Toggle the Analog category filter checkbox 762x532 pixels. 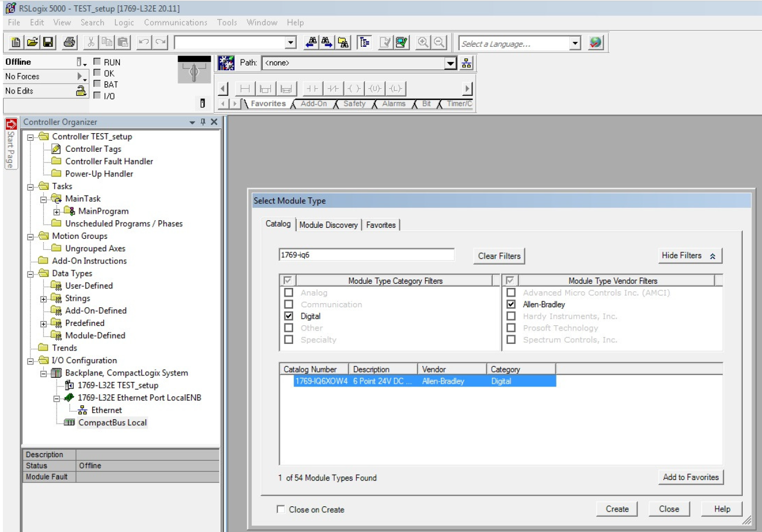pyautogui.click(x=288, y=293)
